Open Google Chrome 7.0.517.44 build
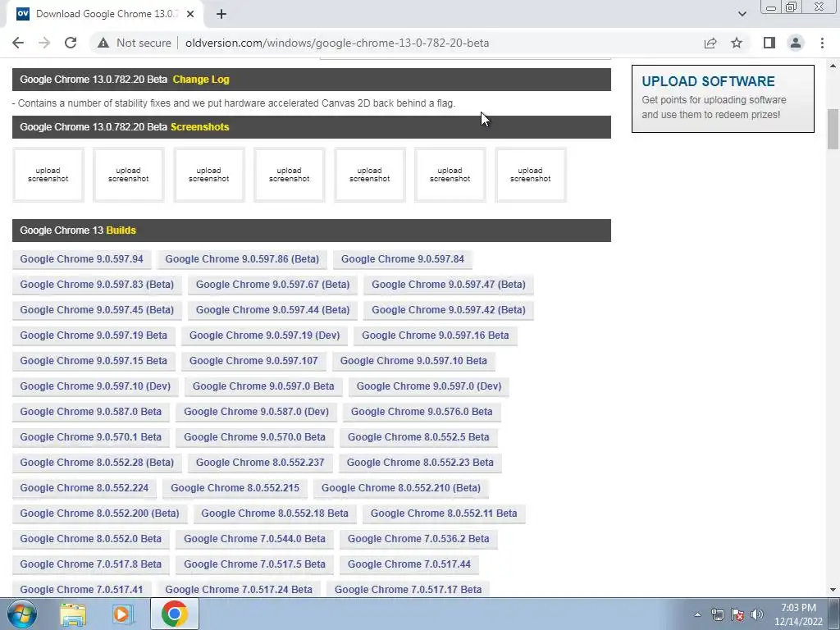Image resolution: width=840 pixels, height=630 pixels. click(x=409, y=564)
